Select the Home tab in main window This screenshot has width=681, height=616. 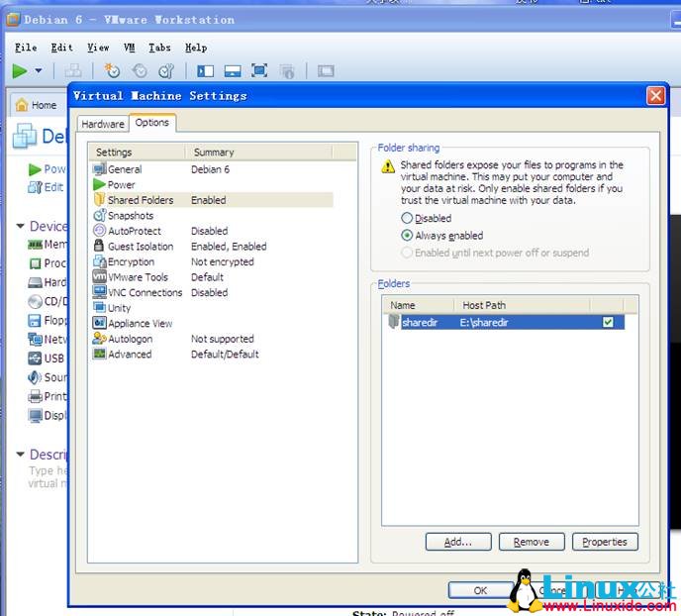pyautogui.click(x=38, y=105)
